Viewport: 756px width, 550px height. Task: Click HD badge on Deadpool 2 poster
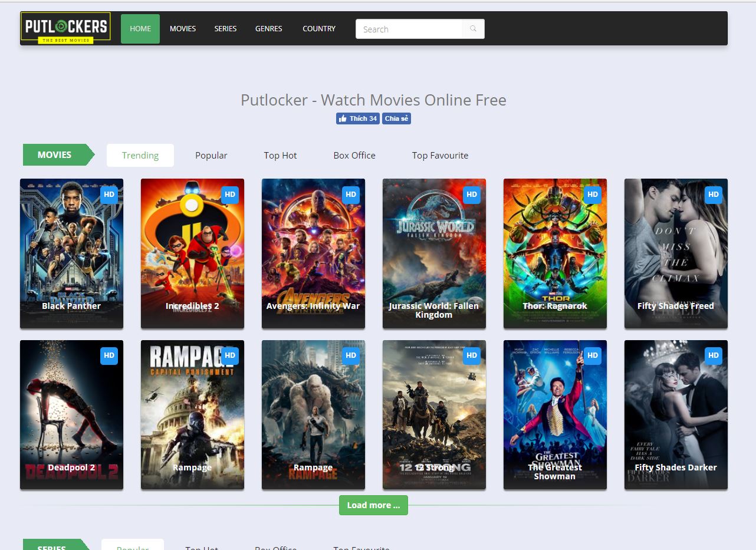click(x=109, y=355)
